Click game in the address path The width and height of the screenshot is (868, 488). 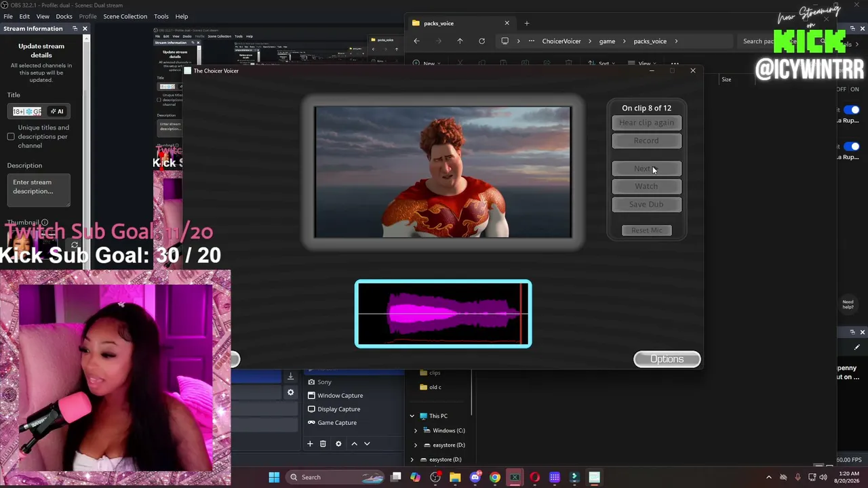(x=607, y=41)
